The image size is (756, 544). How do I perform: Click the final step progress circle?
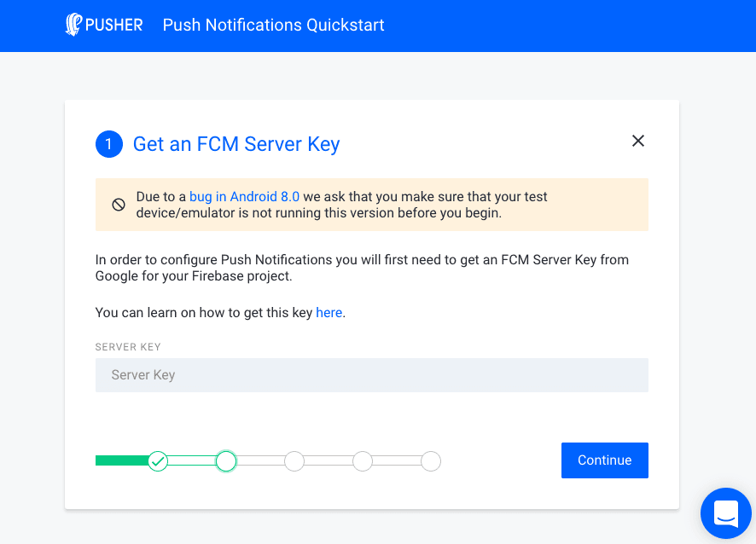[x=431, y=461]
